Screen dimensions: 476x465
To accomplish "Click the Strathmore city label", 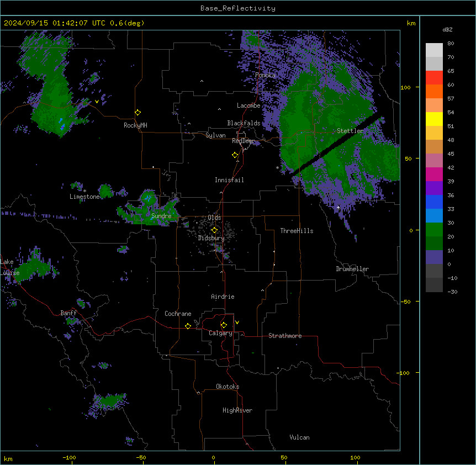I will click(x=285, y=336).
